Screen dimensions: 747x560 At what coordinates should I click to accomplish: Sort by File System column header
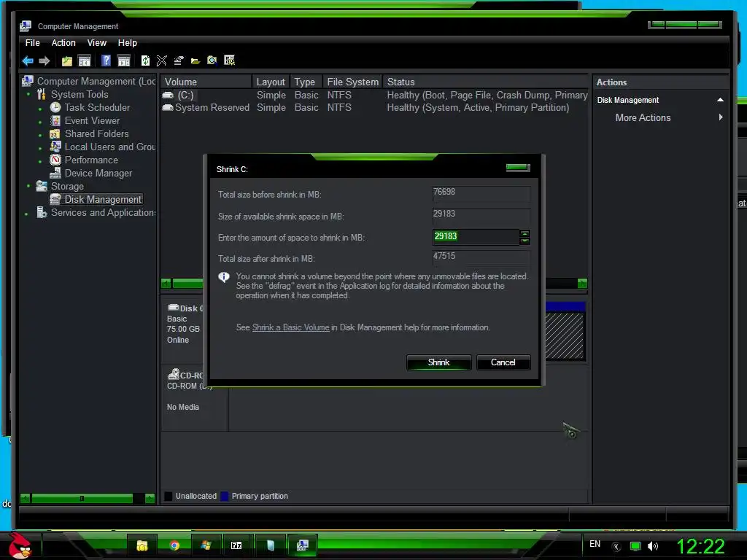pos(352,82)
